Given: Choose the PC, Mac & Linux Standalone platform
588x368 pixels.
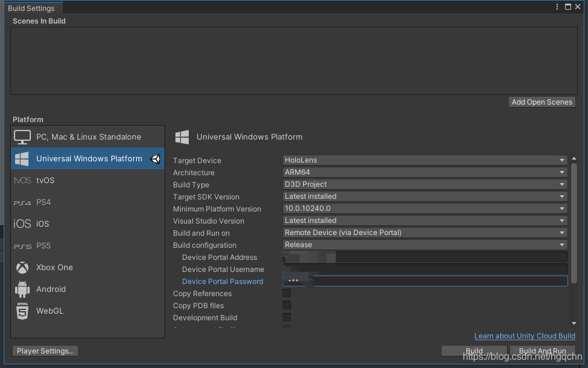Looking at the screenshot, I should coord(88,137).
